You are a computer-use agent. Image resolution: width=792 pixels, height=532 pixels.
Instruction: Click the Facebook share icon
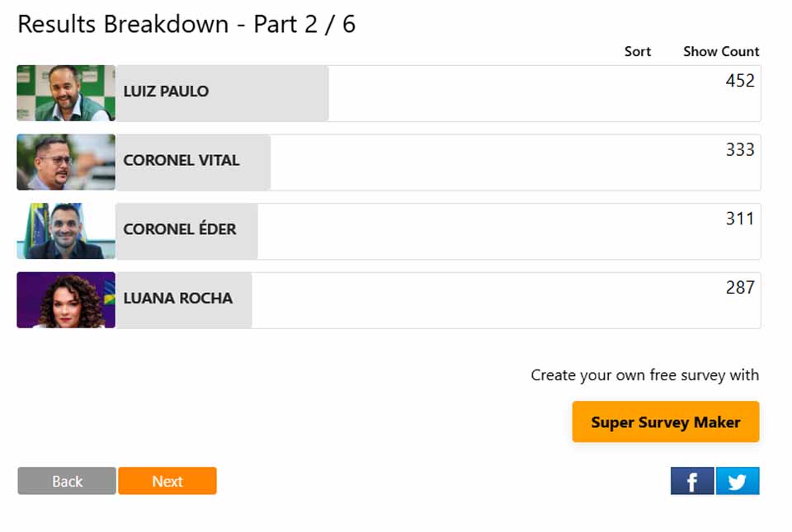691,481
